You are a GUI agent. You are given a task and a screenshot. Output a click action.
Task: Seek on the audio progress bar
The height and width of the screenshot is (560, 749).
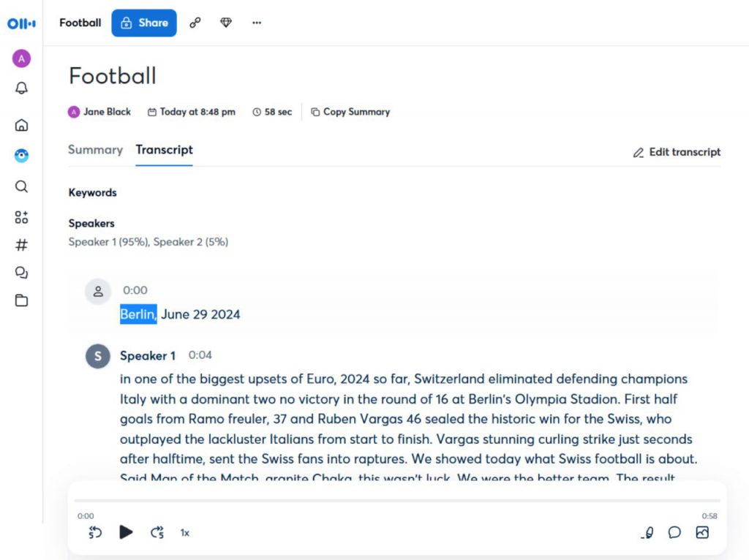[397, 501]
